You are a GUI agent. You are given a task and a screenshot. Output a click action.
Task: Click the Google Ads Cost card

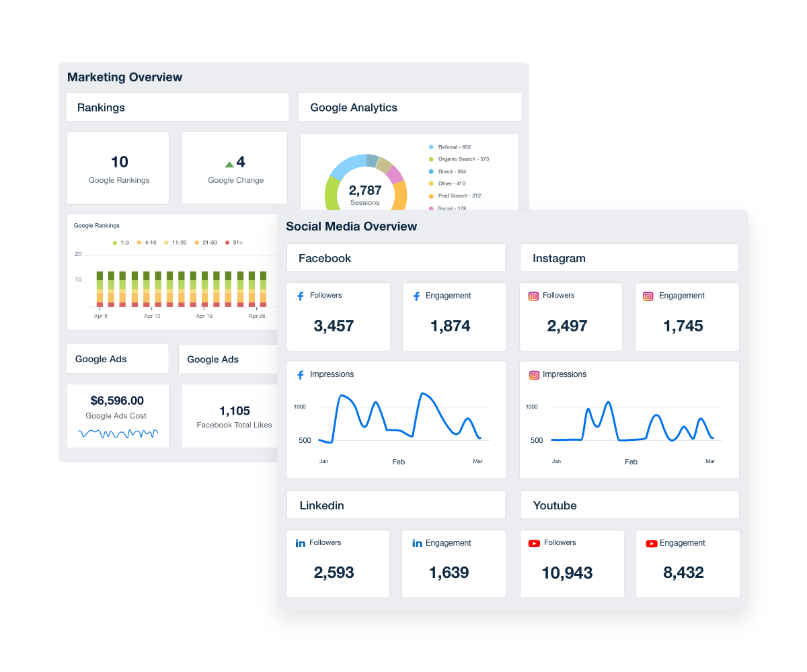pos(118,415)
